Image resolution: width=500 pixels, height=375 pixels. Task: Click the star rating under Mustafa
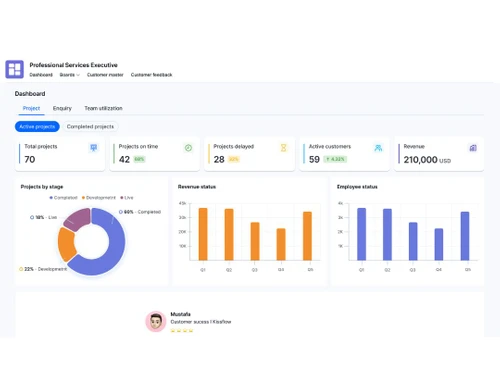182,331
